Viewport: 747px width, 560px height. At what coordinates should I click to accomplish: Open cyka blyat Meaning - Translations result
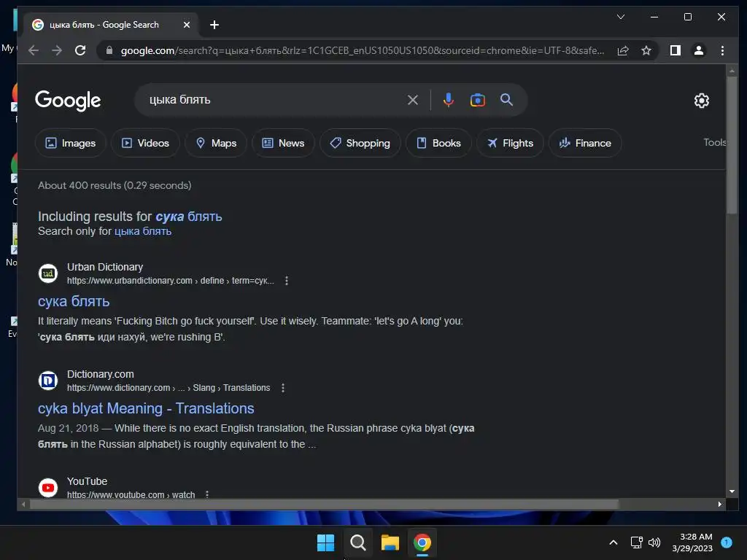(x=146, y=408)
